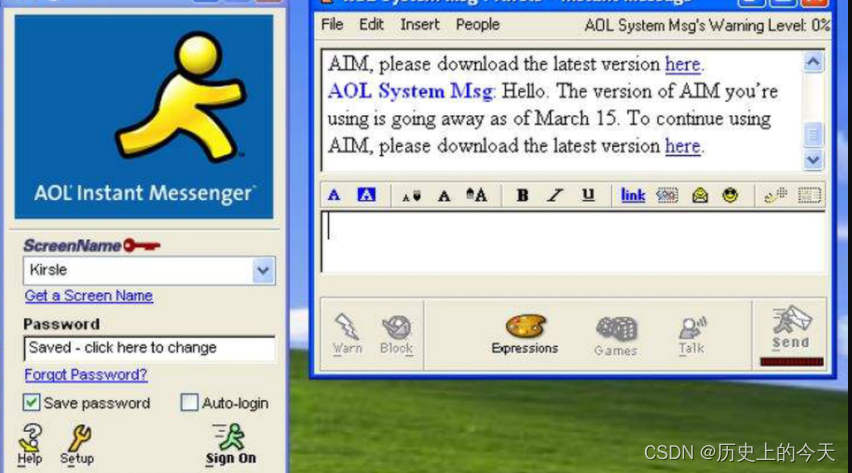Click the enlarge font size icon
Viewport: 852px width, 473px height.
tap(477, 195)
